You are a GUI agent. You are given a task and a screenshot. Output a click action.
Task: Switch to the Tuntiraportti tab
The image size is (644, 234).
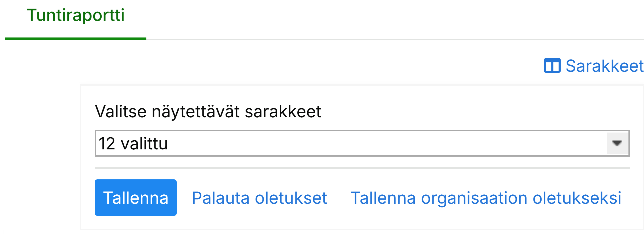coord(76,16)
